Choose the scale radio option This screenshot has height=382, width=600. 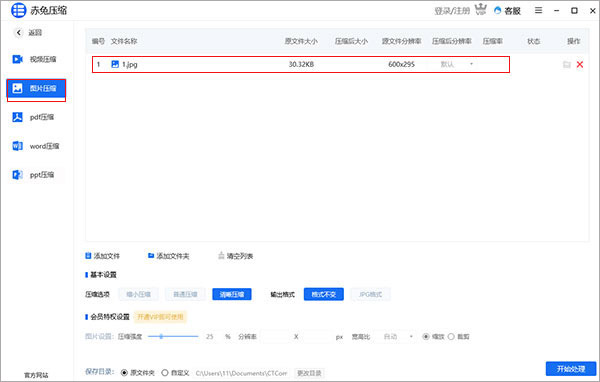click(x=426, y=336)
